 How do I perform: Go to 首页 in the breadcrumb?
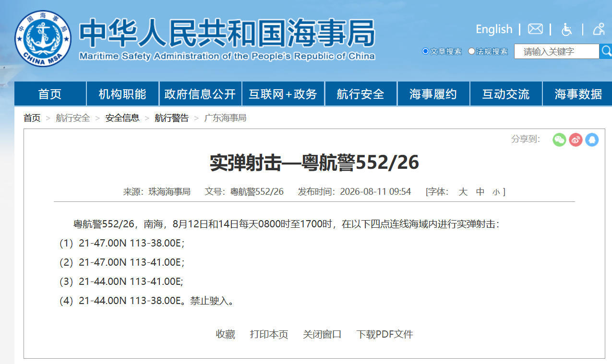[32, 118]
